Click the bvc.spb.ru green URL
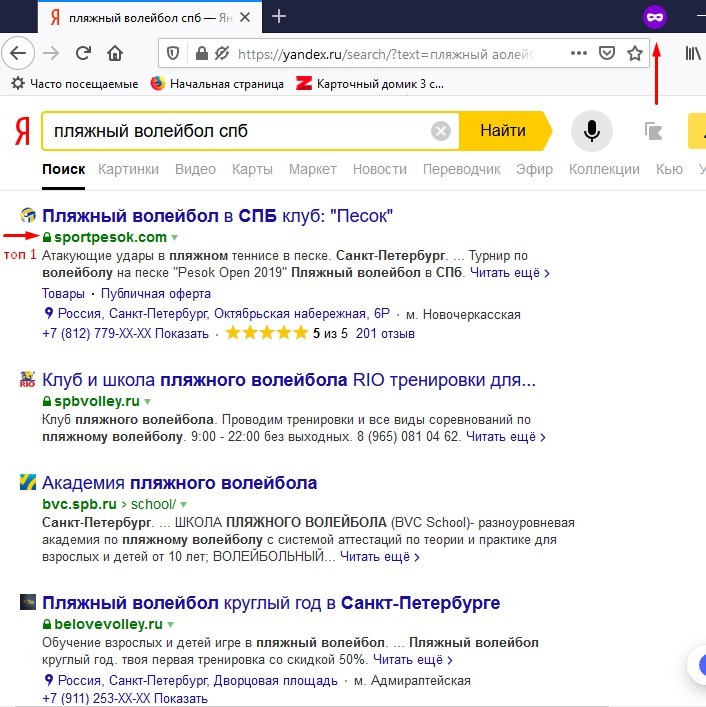Image resolution: width=706 pixels, height=707 pixels. coord(79,504)
